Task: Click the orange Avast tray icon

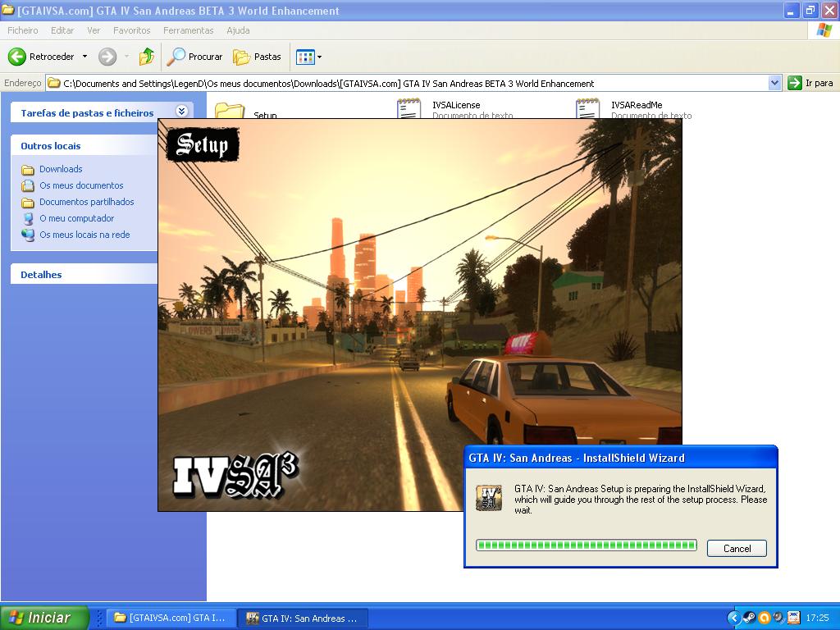Action: coord(764,618)
